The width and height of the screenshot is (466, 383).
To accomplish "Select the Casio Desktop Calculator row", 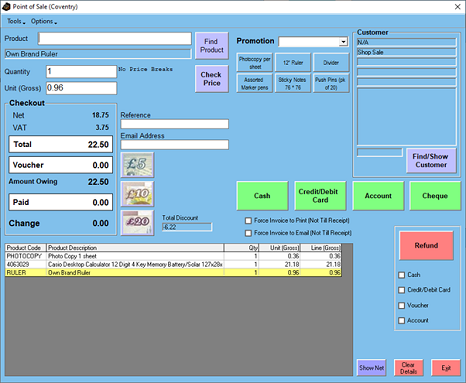I will 173,264.
